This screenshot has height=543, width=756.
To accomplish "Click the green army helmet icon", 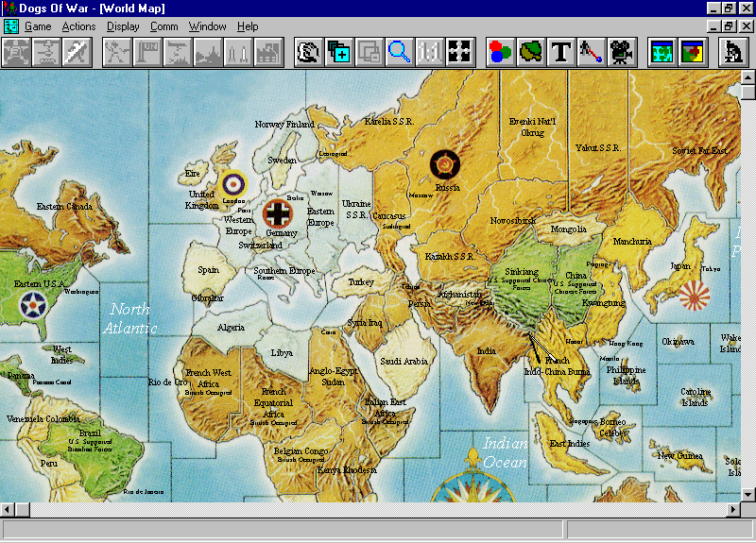I will pyautogui.click(x=531, y=52).
